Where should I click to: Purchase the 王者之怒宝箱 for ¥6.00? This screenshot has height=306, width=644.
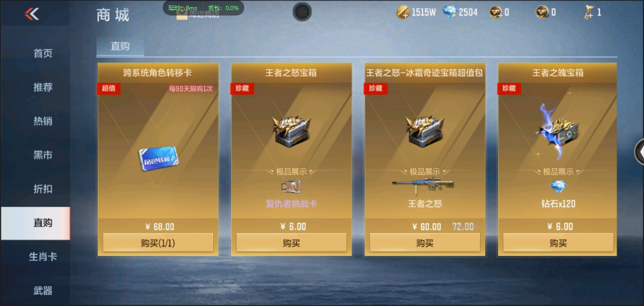(291, 243)
